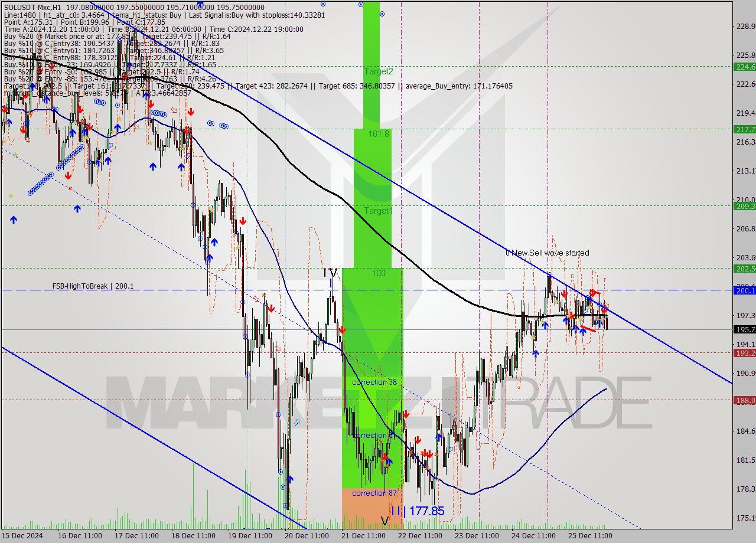The height and width of the screenshot is (543, 756).
Task: Click the 213.1 price axis value
Action: 745,171
